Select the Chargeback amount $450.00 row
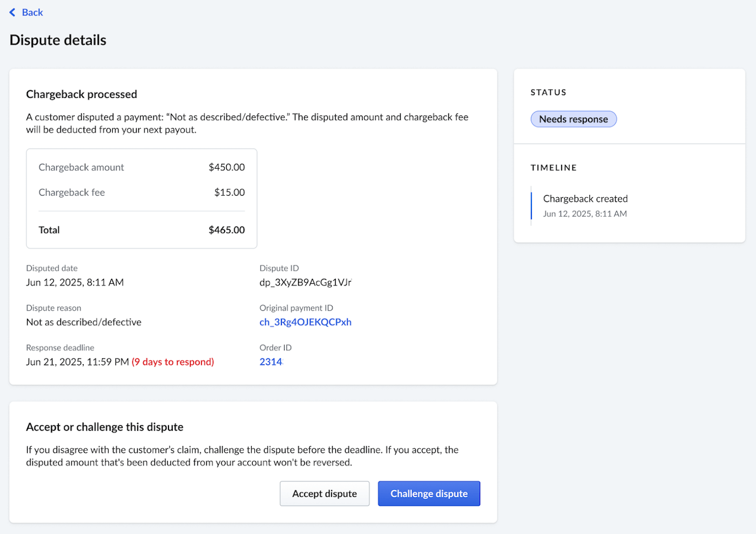The height and width of the screenshot is (534, 756). click(140, 167)
